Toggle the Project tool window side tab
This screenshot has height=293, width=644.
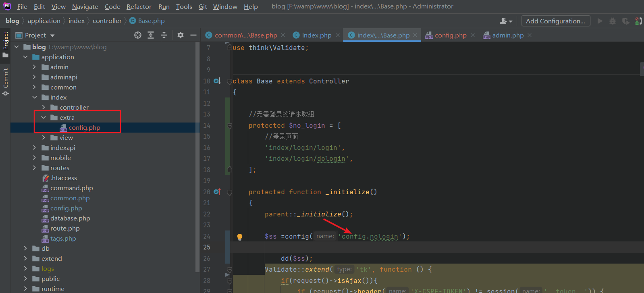[6, 44]
